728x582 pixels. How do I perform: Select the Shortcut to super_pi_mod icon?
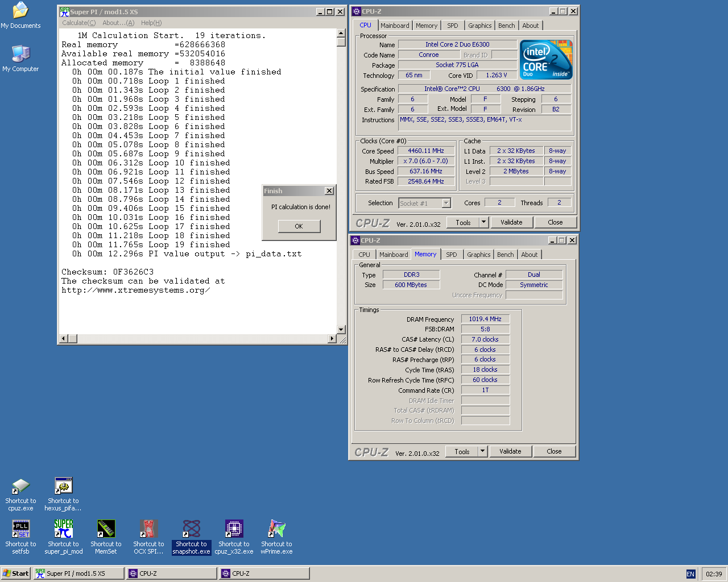(63, 537)
